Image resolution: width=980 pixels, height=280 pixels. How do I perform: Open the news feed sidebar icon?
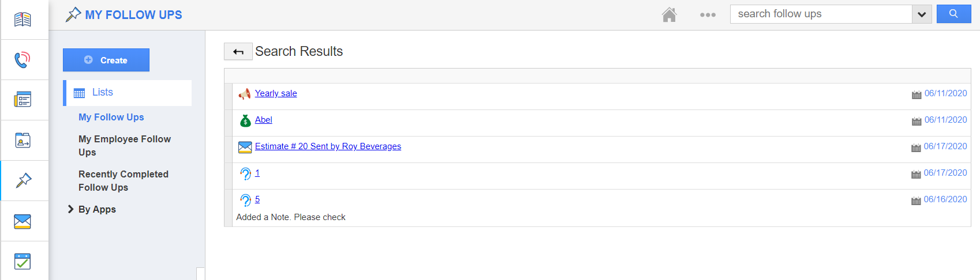click(x=23, y=100)
